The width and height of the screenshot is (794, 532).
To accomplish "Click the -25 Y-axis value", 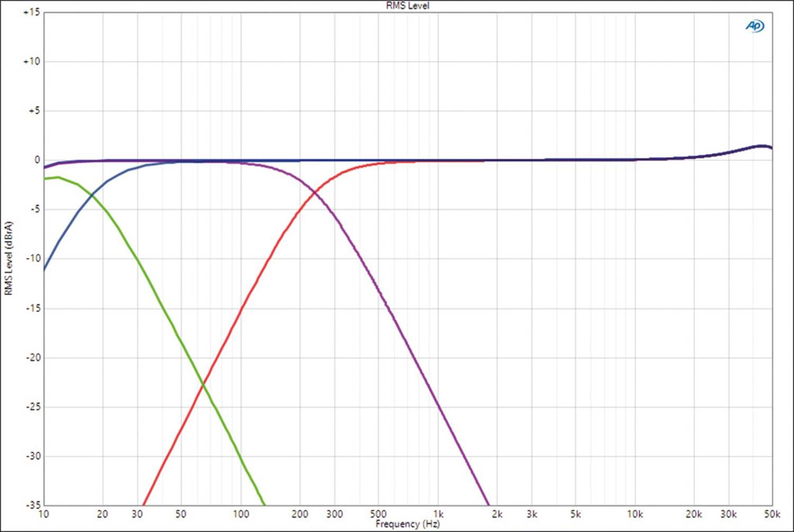I will pos(33,407).
